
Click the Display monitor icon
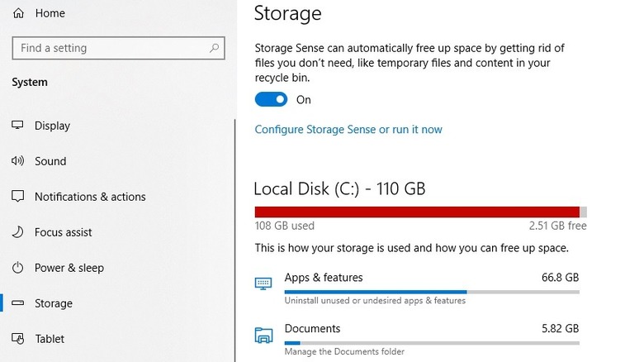[x=18, y=126]
